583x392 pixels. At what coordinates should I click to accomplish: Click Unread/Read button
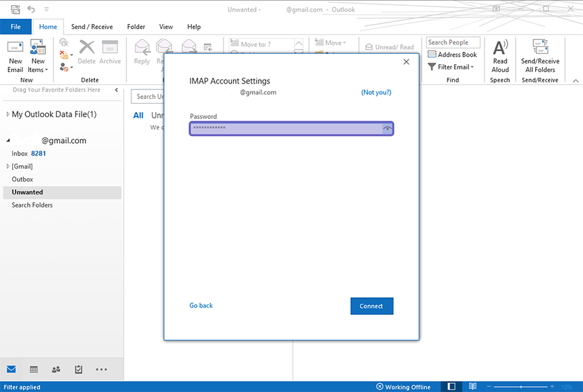390,47
